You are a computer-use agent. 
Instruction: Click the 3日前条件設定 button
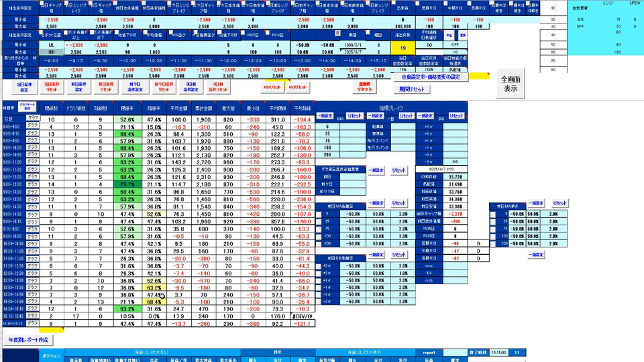tap(191, 87)
